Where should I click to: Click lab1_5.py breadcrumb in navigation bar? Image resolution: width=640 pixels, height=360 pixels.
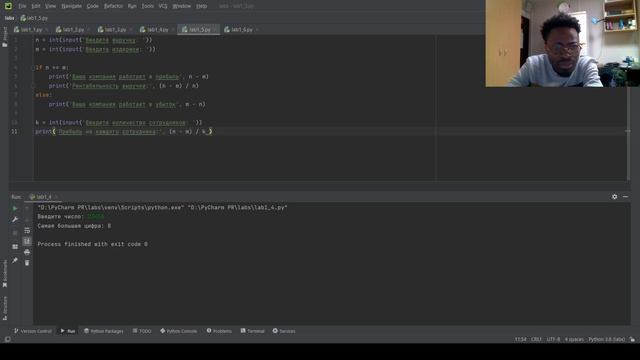34,18
